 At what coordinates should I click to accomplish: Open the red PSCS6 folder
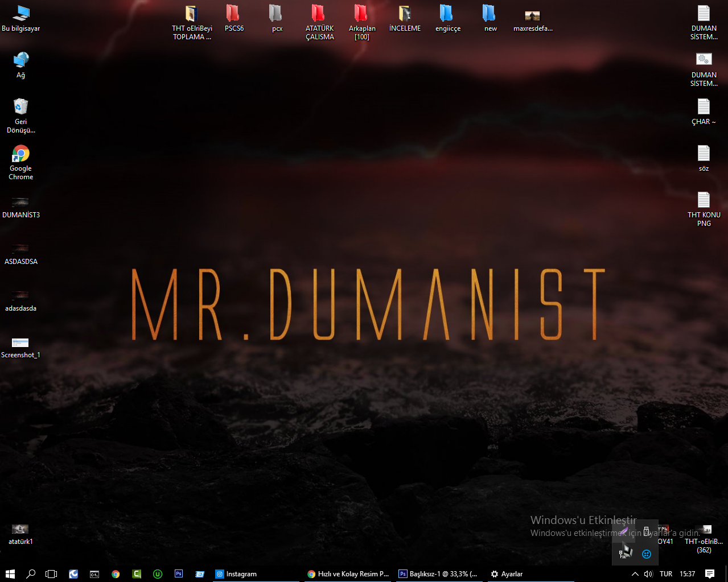234,18
